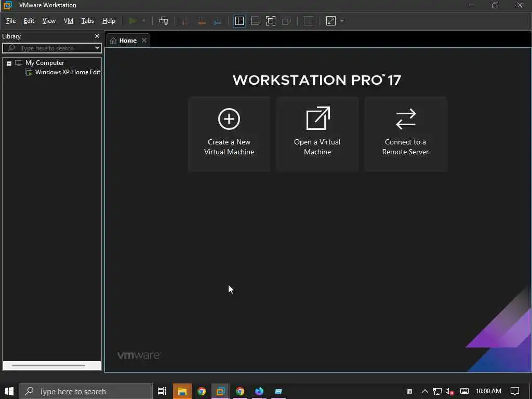532x399 pixels.
Task: Click the console view toolbar icon
Action: 309,21
